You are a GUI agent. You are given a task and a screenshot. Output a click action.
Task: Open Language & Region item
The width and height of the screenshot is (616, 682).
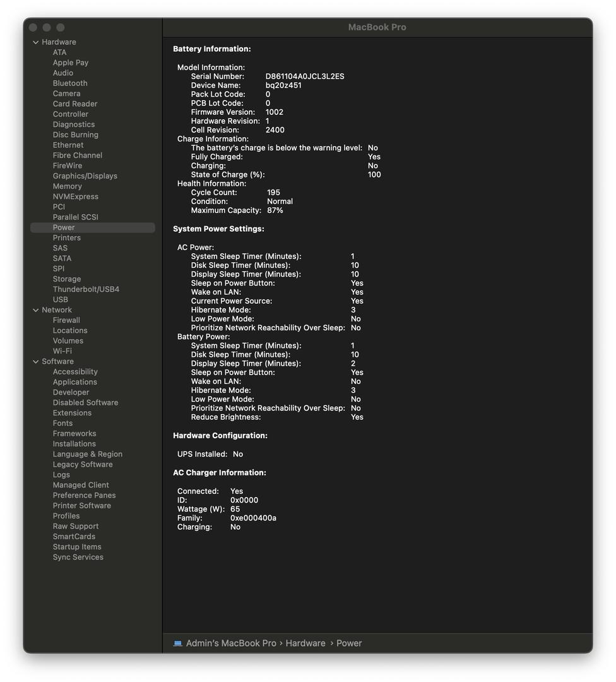click(87, 454)
